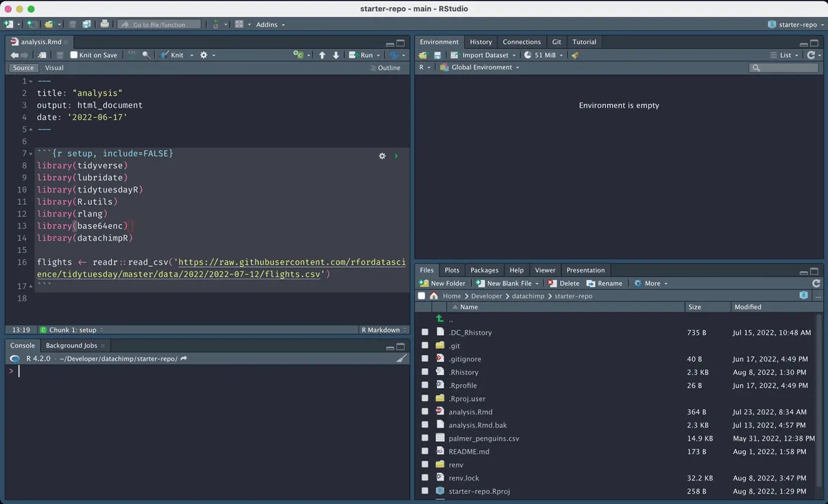Open the starter-repo project menu
The width and height of the screenshot is (828, 504).
click(796, 24)
